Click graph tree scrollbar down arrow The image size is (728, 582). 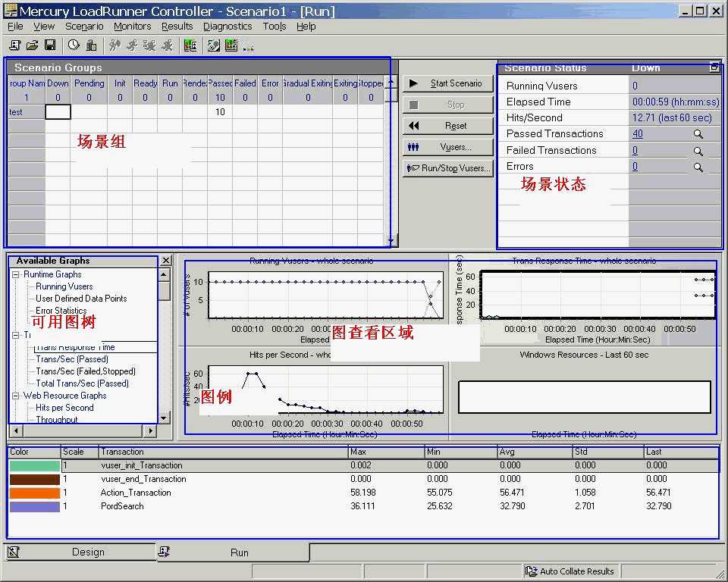[164, 418]
